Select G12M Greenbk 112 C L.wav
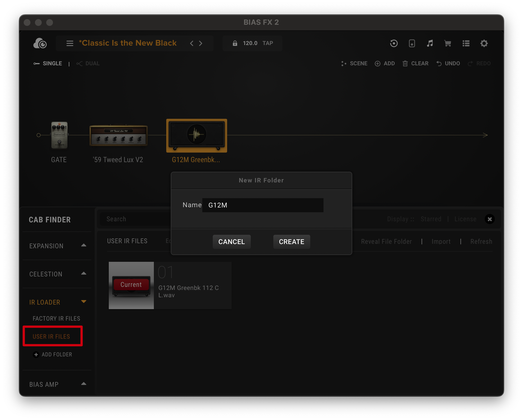Image resolution: width=523 pixels, height=420 pixels. (189, 291)
